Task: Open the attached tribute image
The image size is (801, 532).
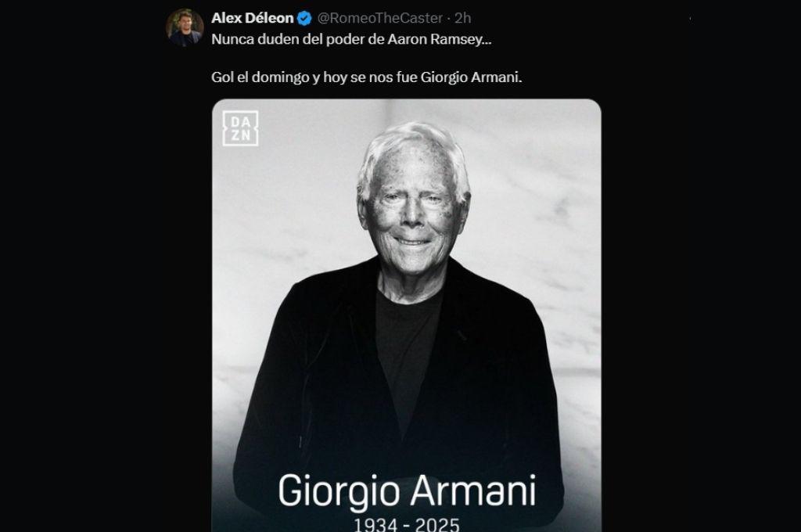Action: click(x=407, y=315)
